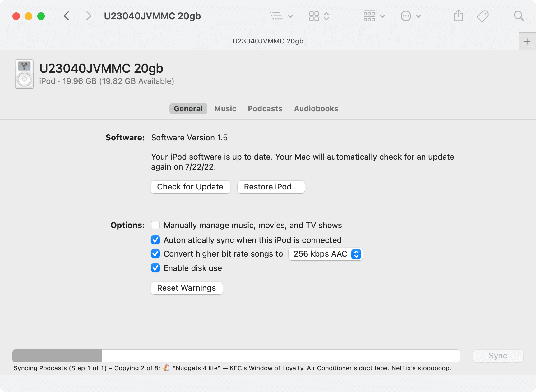Screen dimensions: 536x392
Task: Click the back navigation arrow
Action: click(66, 16)
